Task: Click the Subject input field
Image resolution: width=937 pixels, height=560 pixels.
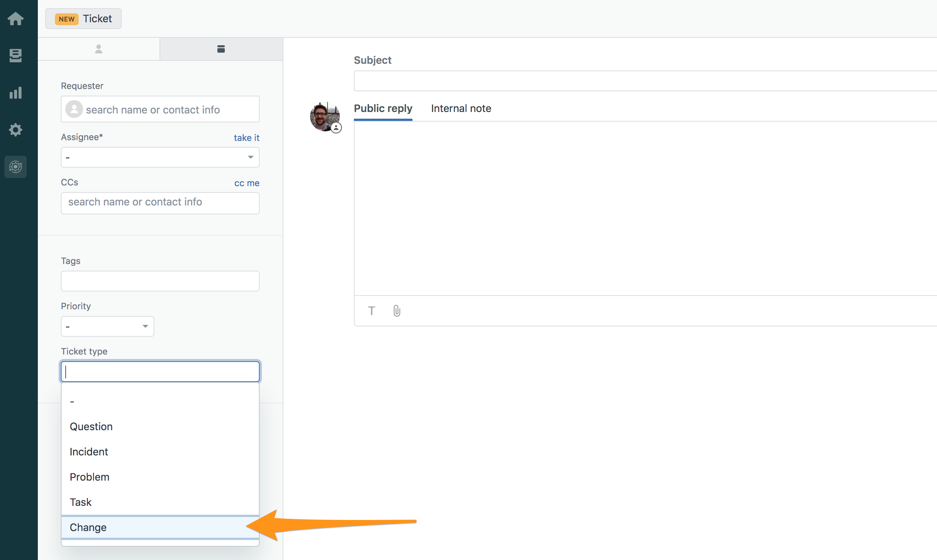Action: pos(645,81)
